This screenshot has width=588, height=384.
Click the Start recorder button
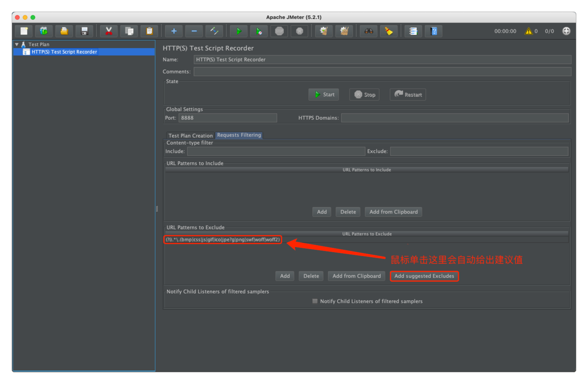[324, 94]
